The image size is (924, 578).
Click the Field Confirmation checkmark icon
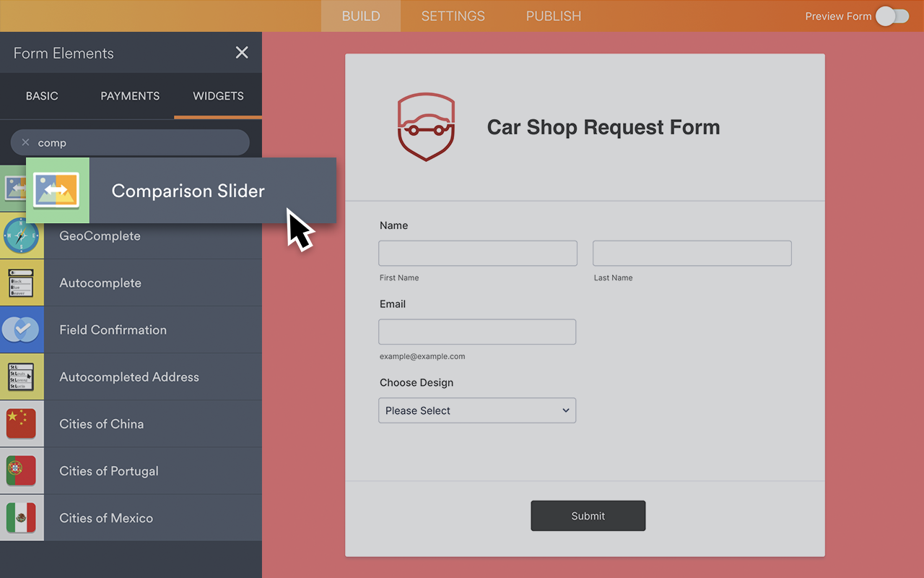click(22, 329)
